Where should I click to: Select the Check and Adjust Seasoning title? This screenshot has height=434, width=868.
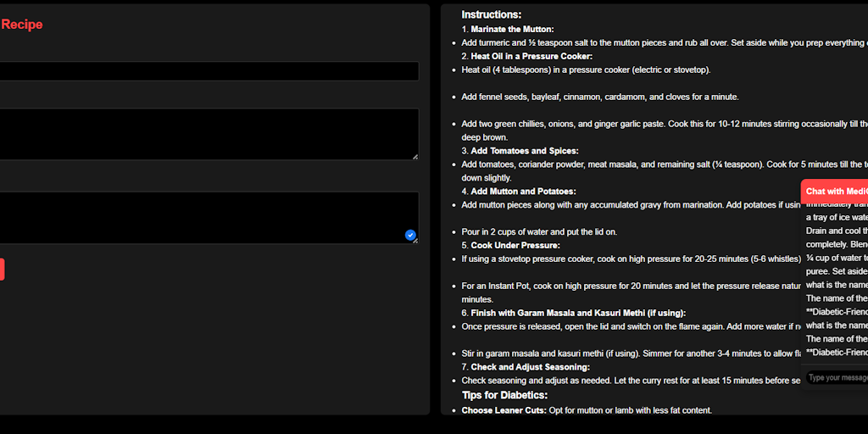(530, 367)
